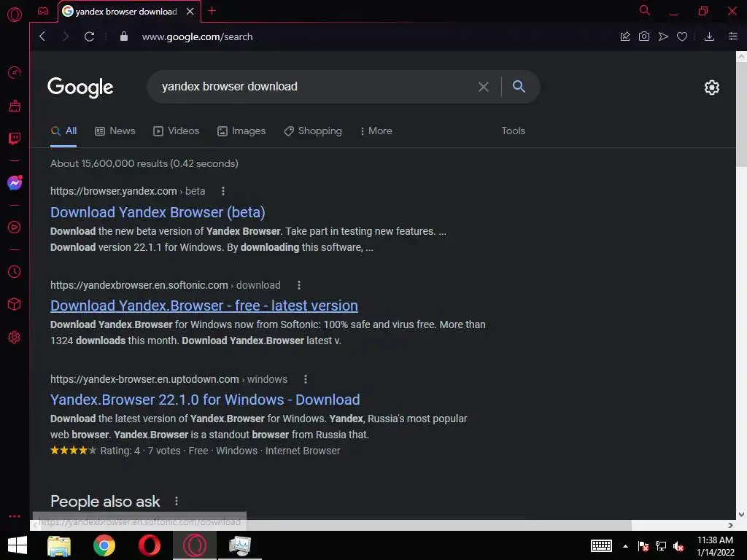Open File Explorer from taskbar

pyautogui.click(x=58, y=545)
